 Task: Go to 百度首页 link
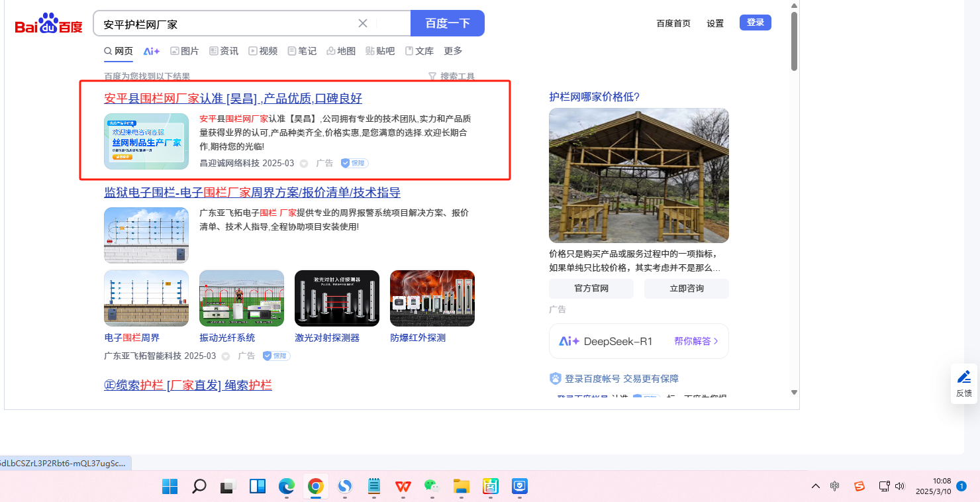(673, 23)
